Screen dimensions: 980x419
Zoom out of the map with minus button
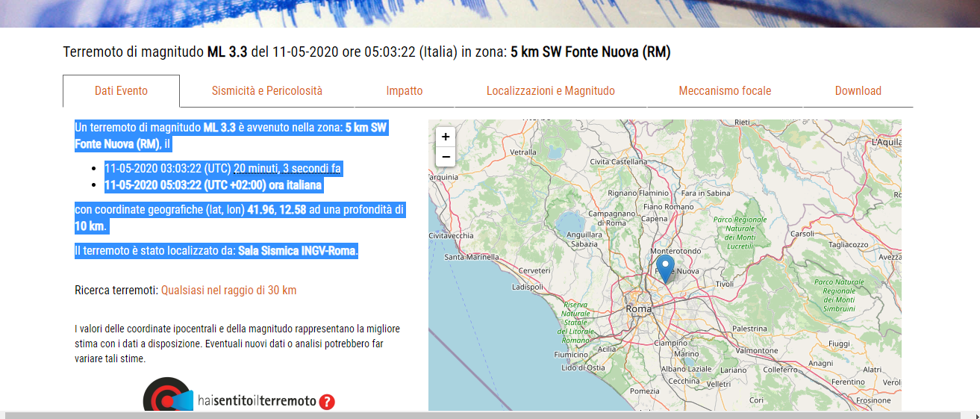pyautogui.click(x=446, y=157)
